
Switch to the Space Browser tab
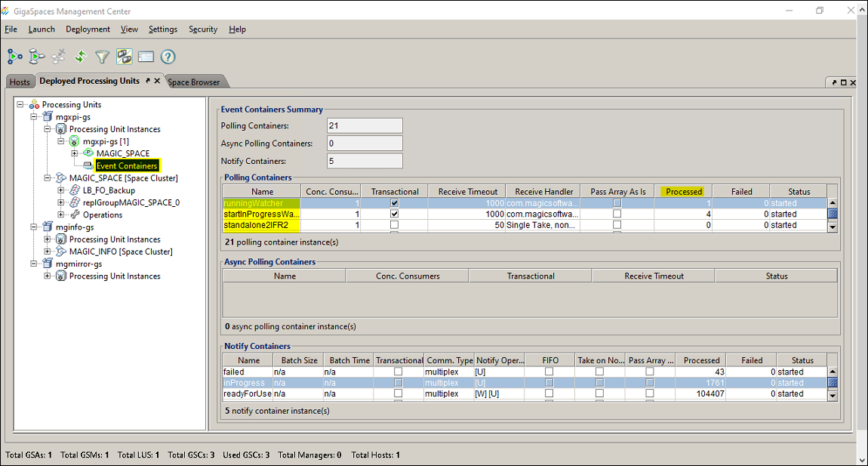coord(194,82)
